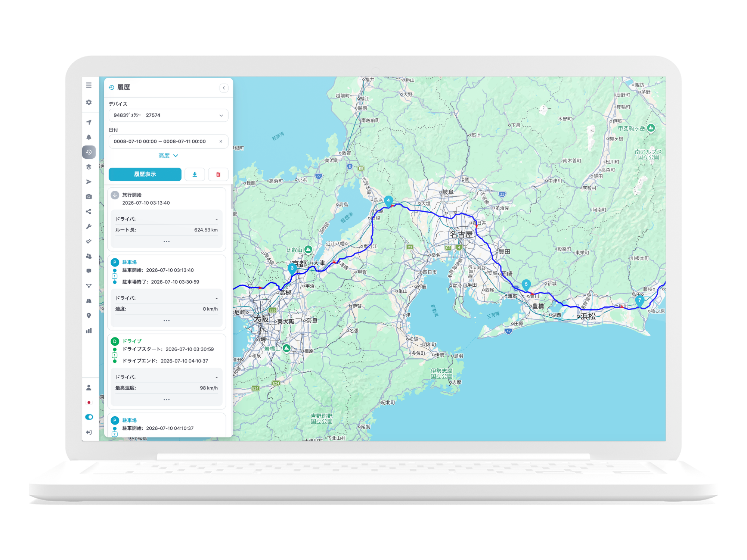Click the 履歴表示 button
The width and height of the screenshot is (747, 560).
145,174
